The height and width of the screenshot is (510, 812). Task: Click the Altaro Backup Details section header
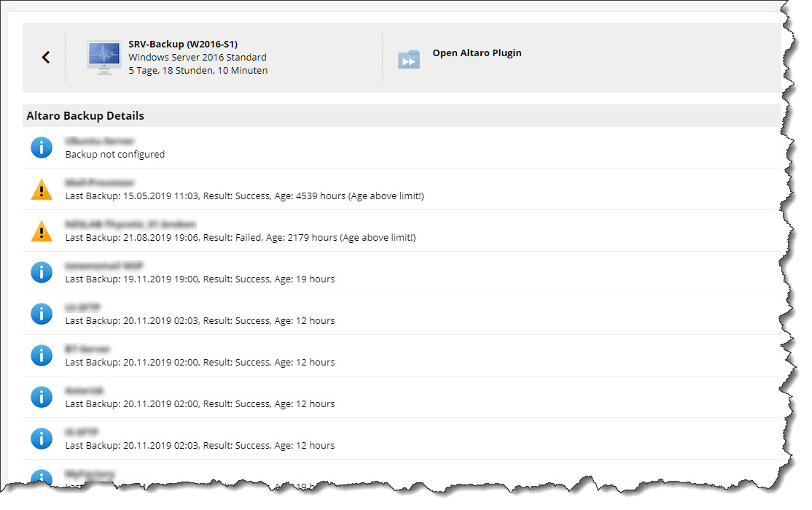85,115
